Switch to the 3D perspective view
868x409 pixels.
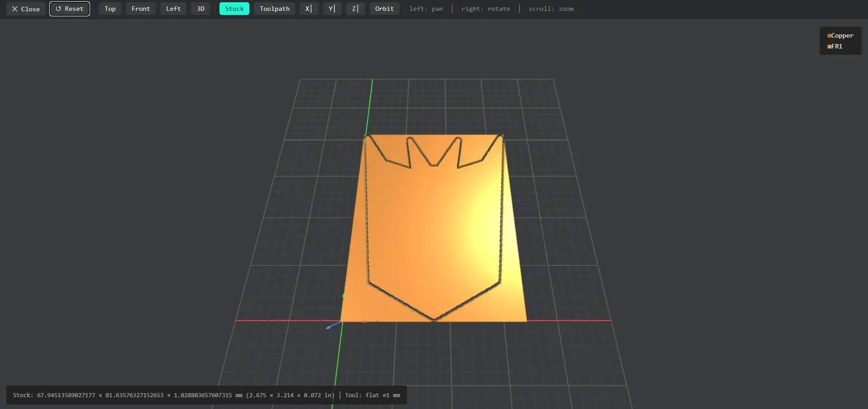[200, 9]
